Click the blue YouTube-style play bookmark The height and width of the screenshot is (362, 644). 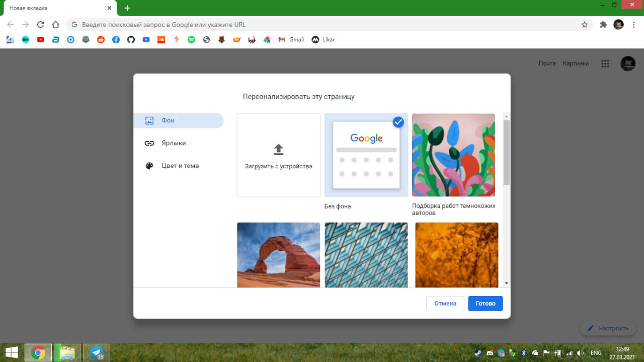click(x=146, y=40)
